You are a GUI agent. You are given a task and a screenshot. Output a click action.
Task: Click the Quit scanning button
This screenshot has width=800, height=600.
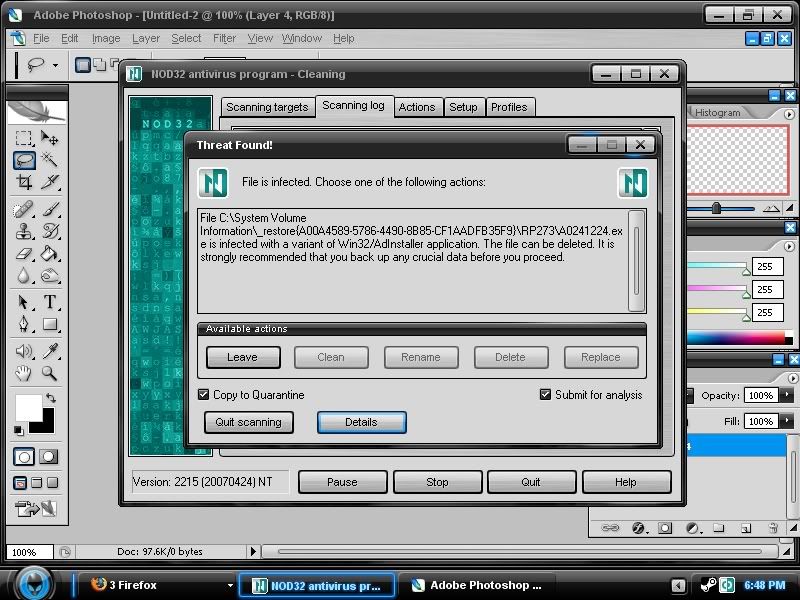click(x=248, y=422)
